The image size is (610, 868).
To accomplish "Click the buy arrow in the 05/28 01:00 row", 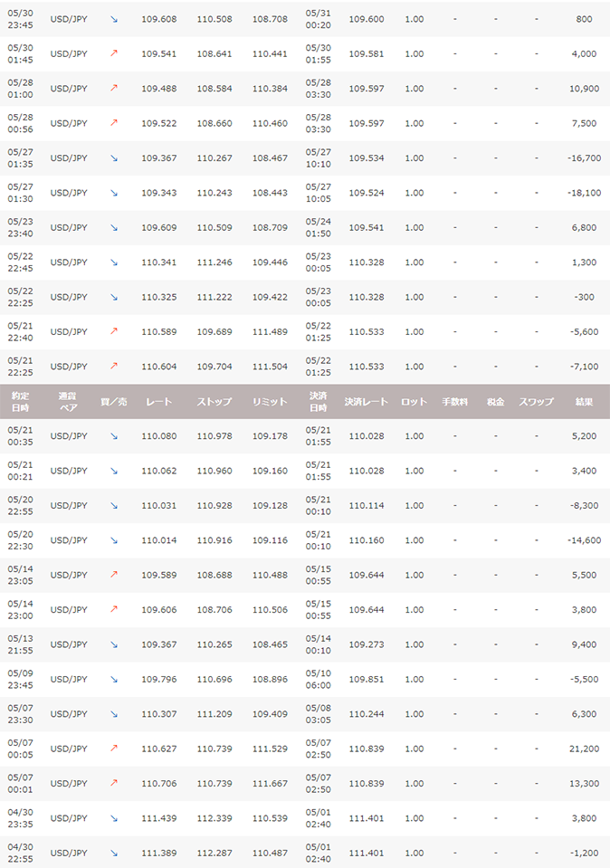I will [x=114, y=89].
